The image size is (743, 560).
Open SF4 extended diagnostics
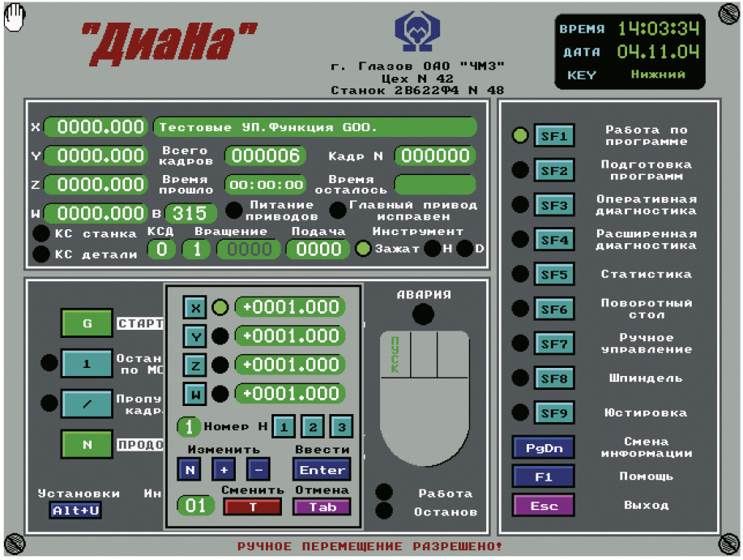[554, 240]
